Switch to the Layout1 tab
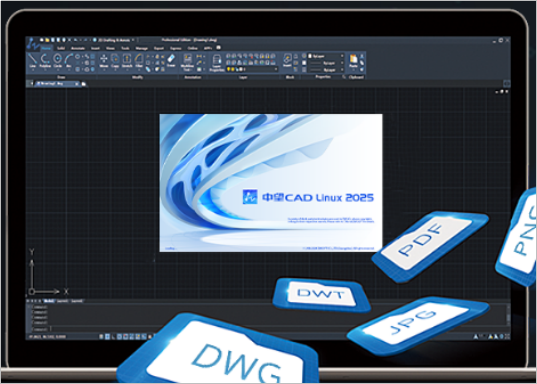This screenshot has height=384, width=537. [62, 301]
